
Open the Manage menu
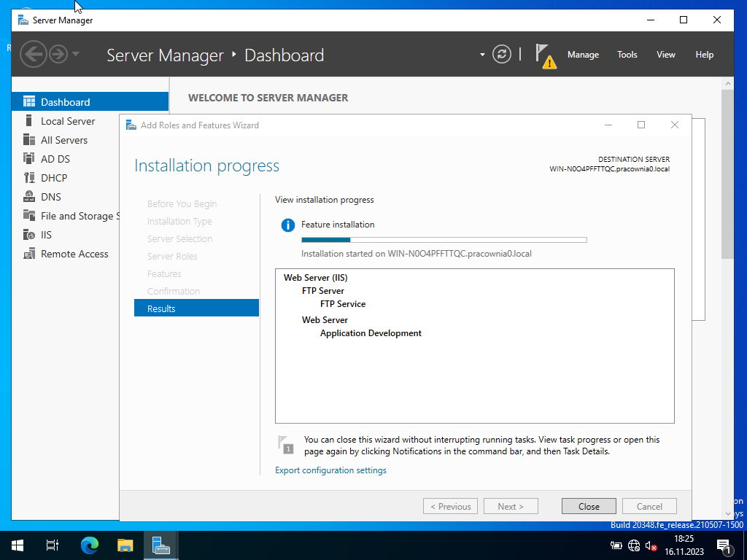[583, 55]
